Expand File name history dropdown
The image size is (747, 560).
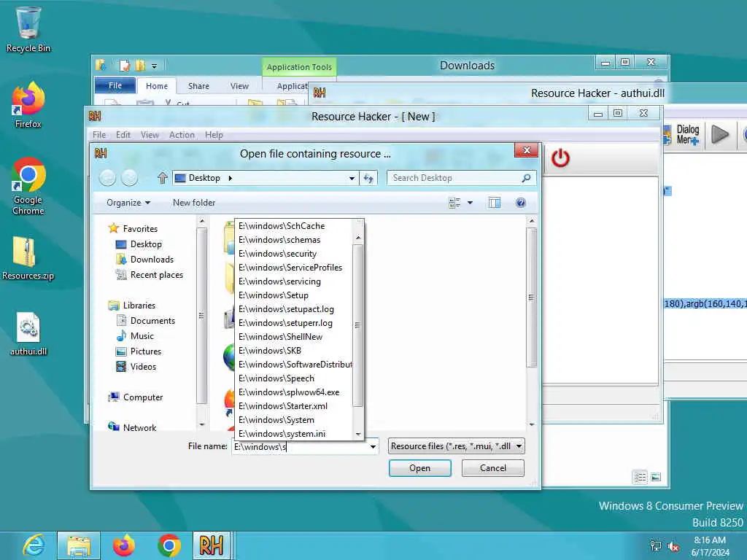(373, 447)
